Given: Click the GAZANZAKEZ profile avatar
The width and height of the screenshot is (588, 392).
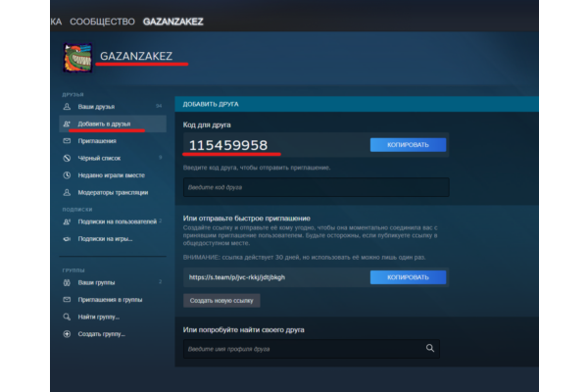Looking at the screenshot, I should [77, 58].
